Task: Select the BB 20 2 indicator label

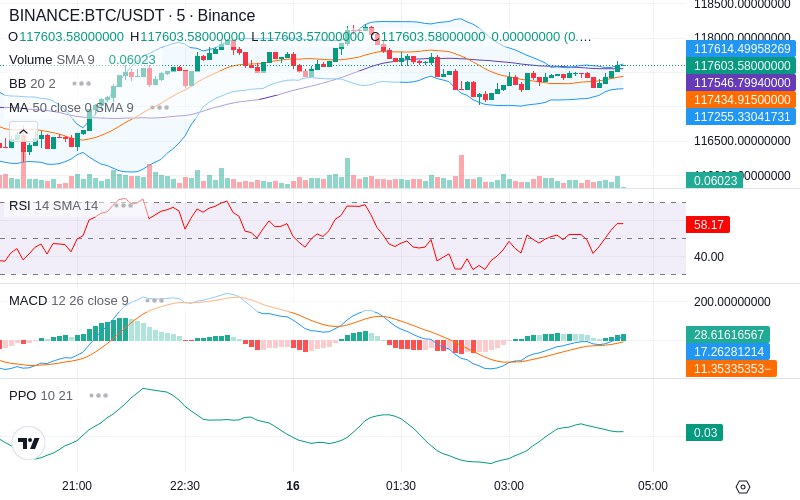Action: tap(32, 83)
